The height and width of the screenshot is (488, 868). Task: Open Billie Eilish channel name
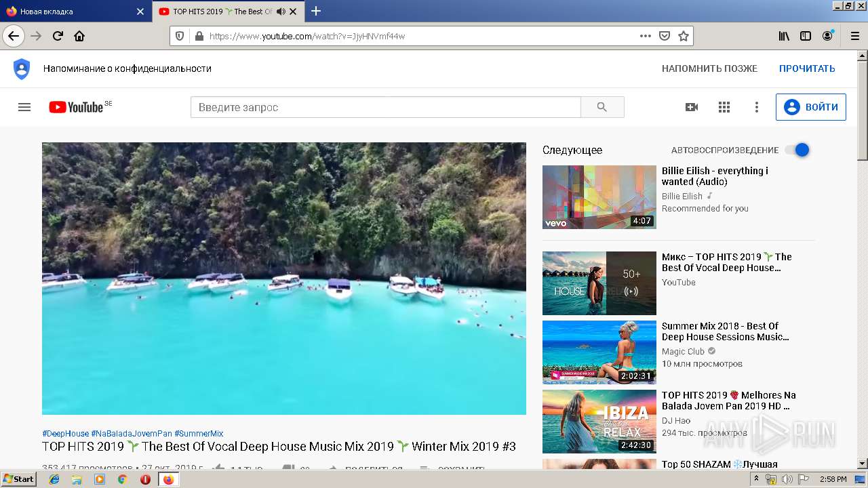(x=682, y=196)
